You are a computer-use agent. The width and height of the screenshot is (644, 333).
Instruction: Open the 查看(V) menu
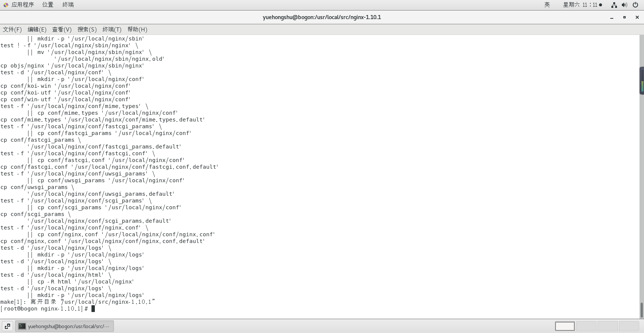coord(62,29)
